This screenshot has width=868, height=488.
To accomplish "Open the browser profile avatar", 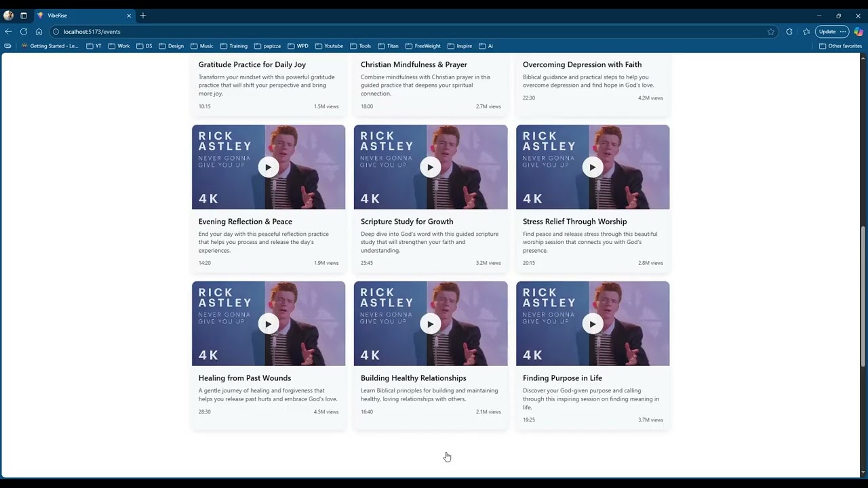I will [8, 16].
